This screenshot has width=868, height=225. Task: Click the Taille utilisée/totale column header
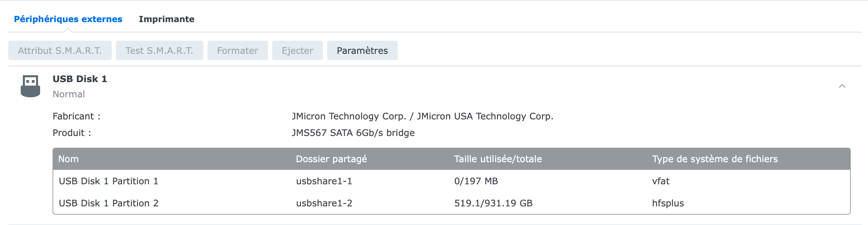[x=498, y=159]
